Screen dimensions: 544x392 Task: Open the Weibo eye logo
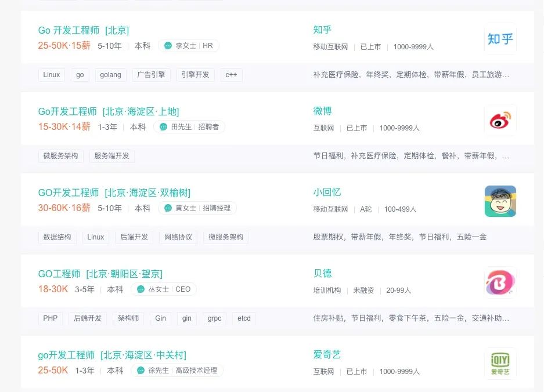[x=500, y=120]
